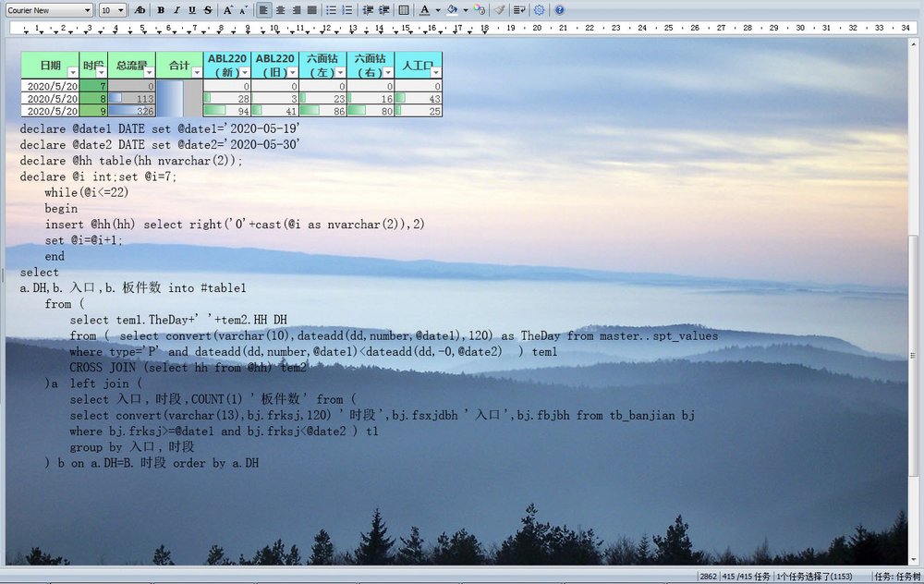Increase font size with grow-font icon
The height and width of the screenshot is (584, 924).
[227, 10]
